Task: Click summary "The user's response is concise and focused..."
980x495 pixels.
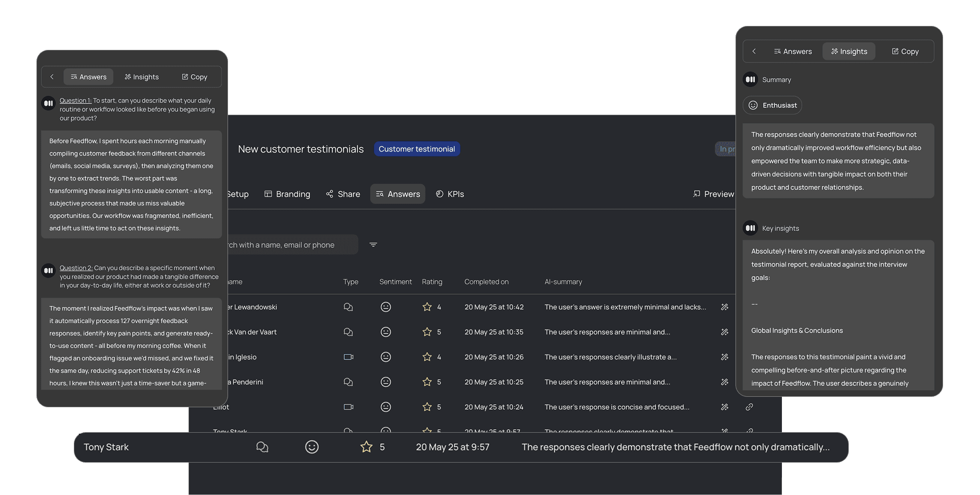Action: tap(617, 407)
